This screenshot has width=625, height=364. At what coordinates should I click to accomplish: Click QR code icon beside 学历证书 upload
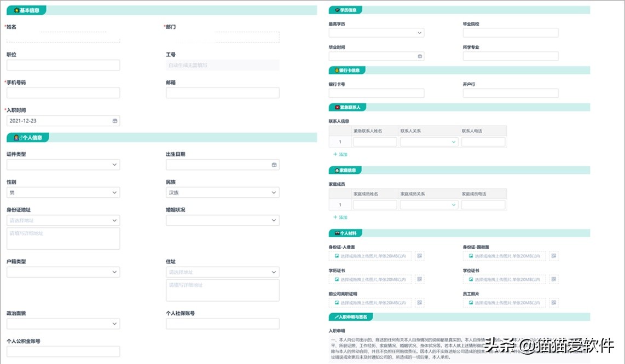[x=419, y=279]
